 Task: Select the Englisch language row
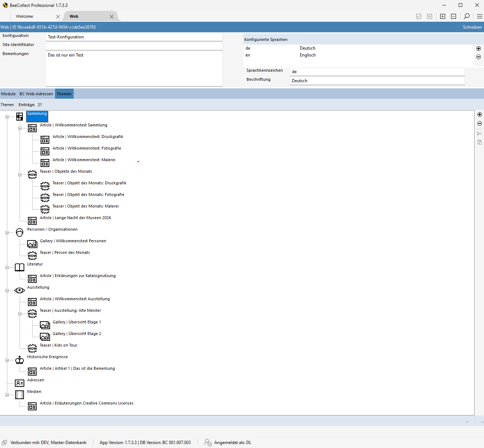307,55
